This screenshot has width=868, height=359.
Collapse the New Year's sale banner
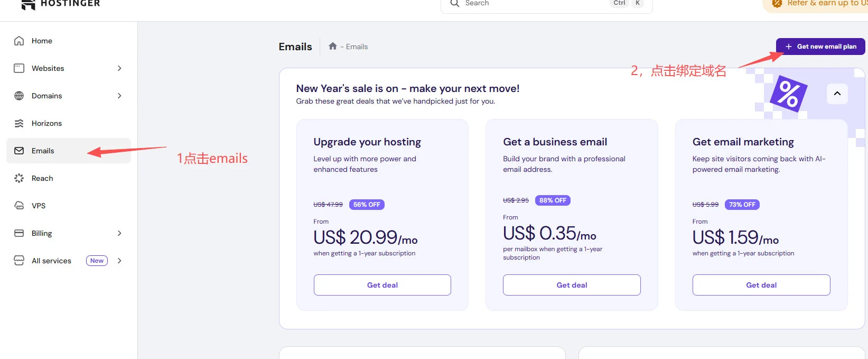pyautogui.click(x=837, y=94)
